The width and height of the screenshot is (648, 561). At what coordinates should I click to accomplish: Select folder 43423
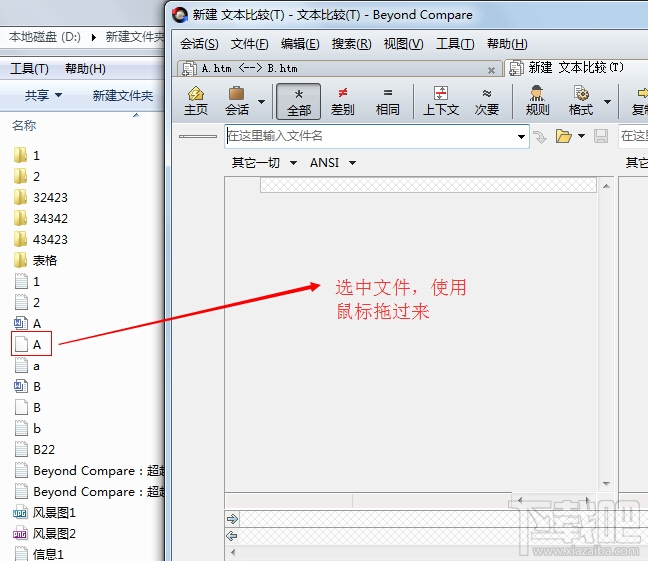click(40, 239)
